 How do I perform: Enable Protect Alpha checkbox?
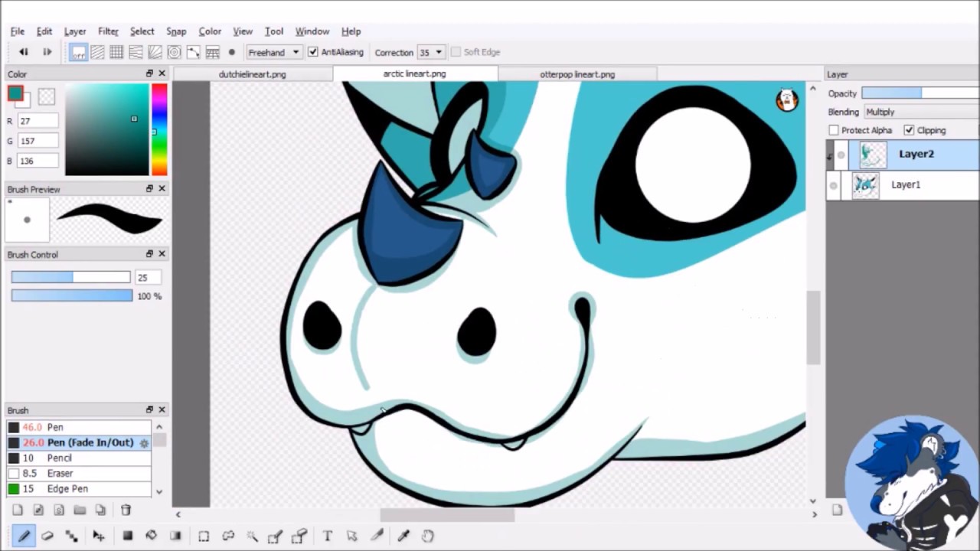click(x=834, y=130)
